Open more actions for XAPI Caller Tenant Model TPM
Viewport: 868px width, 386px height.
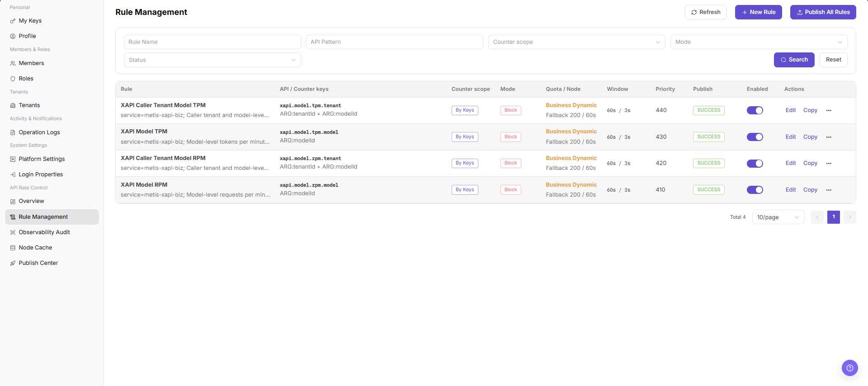[x=829, y=110]
